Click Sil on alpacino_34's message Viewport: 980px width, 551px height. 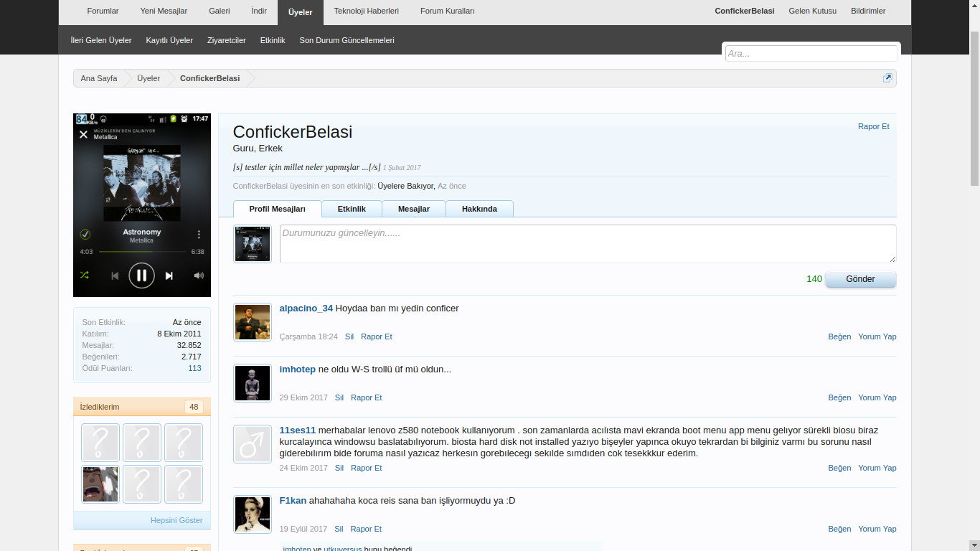[x=349, y=336]
